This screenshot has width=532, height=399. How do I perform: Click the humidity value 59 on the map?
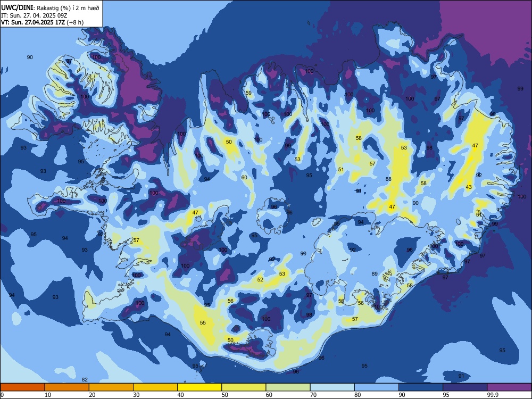pyautogui.click(x=248, y=93)
